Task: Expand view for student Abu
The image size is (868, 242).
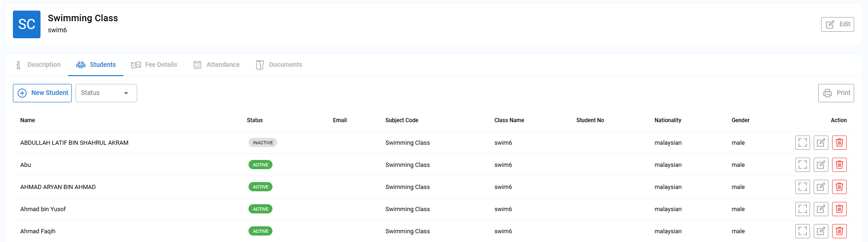Action: click(x=802, y=165)
